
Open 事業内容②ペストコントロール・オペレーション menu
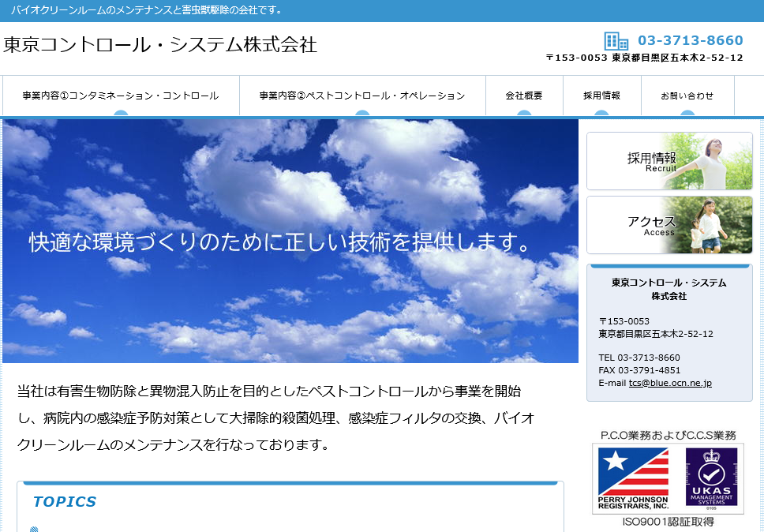click(x=362, y=96)
